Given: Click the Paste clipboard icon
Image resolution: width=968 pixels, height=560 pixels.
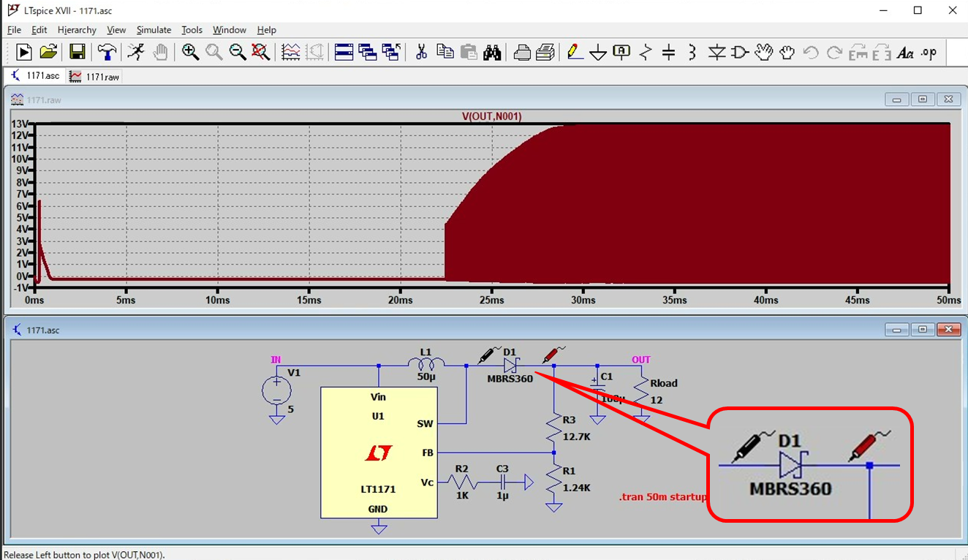Looking at the screenshot, I should tap(469, 52).
